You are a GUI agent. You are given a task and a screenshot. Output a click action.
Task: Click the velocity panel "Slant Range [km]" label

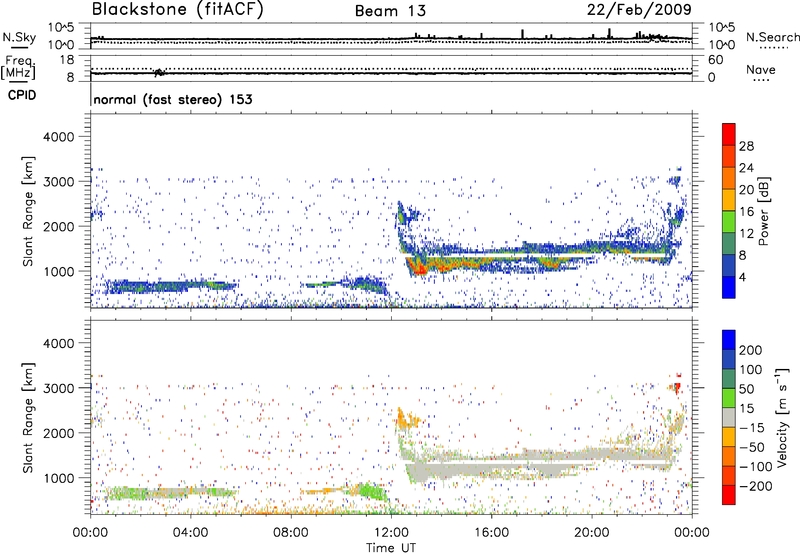tap(28, 418)
